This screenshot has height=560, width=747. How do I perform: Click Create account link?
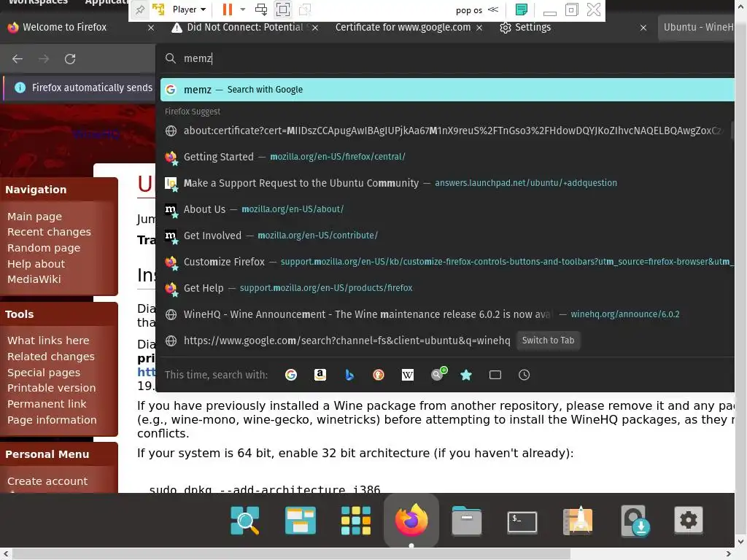[47, 481]
